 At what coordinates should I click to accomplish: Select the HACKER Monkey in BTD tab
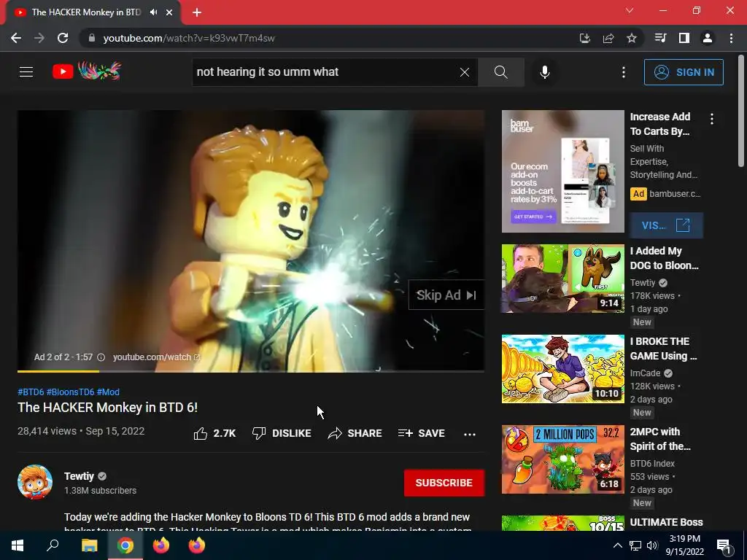pyautogui.click(x=86, y=12)
